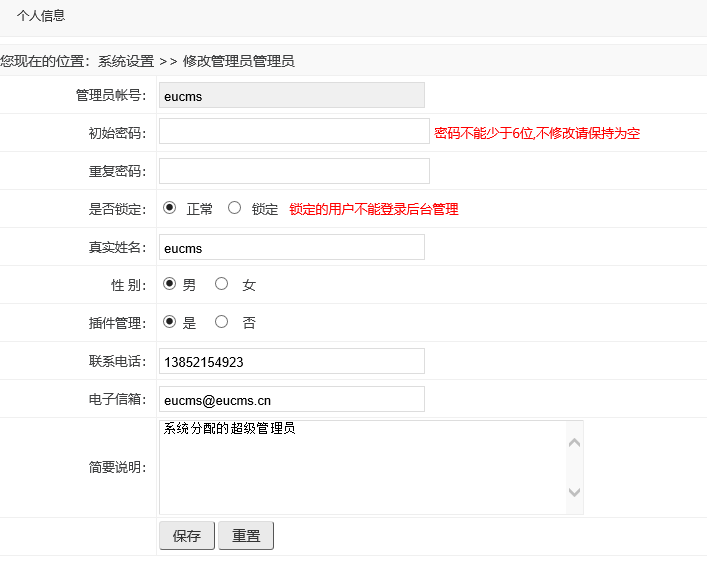Enable 插件管理 by selecting 是
This screenshot has height=569, width=707.
point(170,322)
